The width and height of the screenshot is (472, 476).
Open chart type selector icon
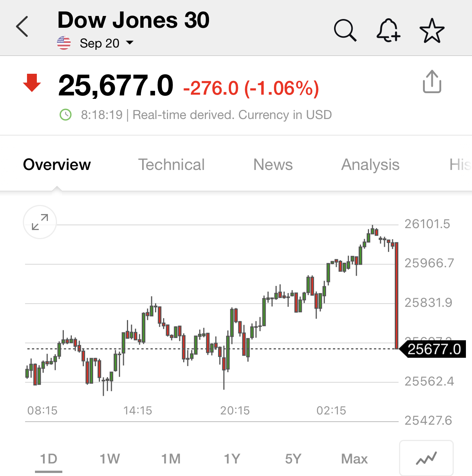[x=426, y=458]
